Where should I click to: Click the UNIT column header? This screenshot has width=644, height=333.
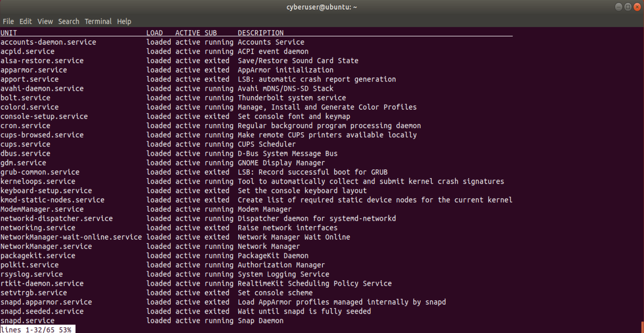point(9,33)
